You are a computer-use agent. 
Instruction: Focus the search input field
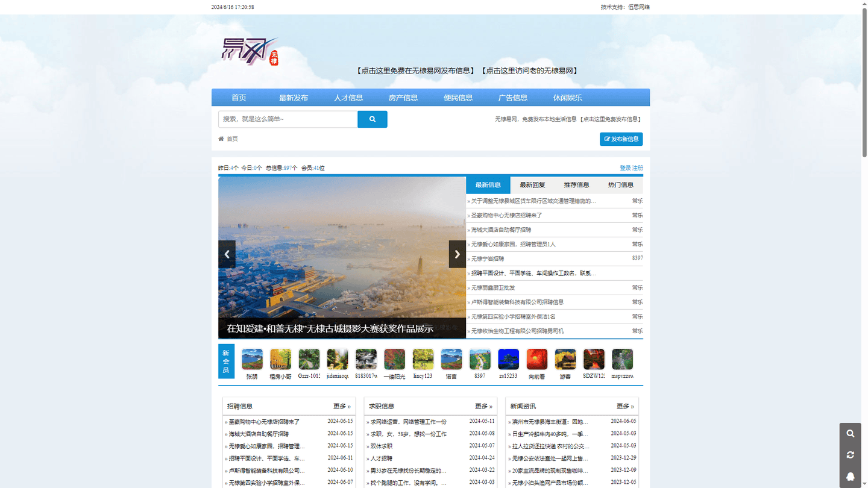(288, 119)
